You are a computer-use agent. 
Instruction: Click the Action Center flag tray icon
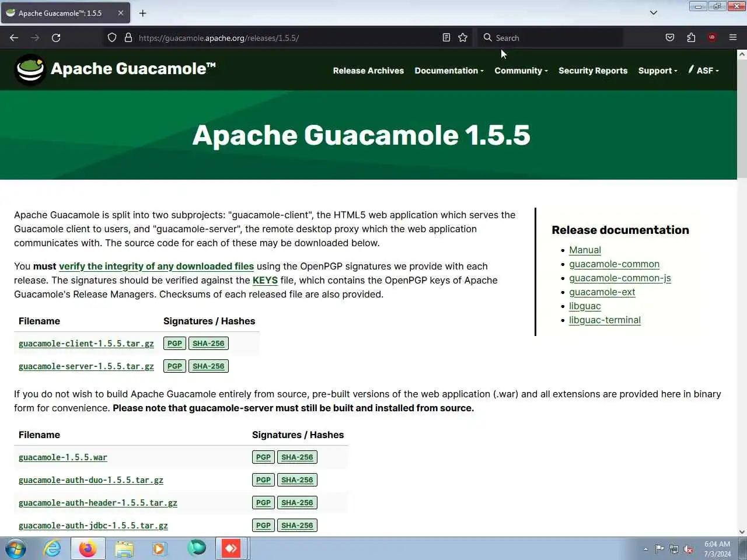pos(659,549)
